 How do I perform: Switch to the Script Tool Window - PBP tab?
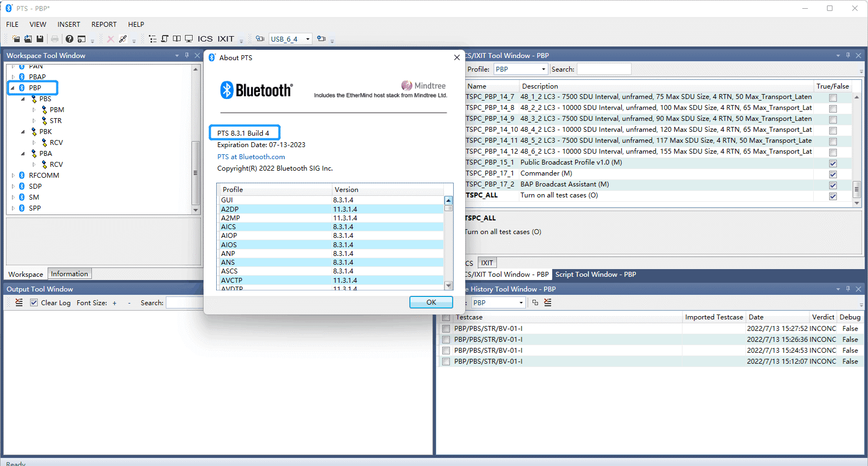[595, 275]
